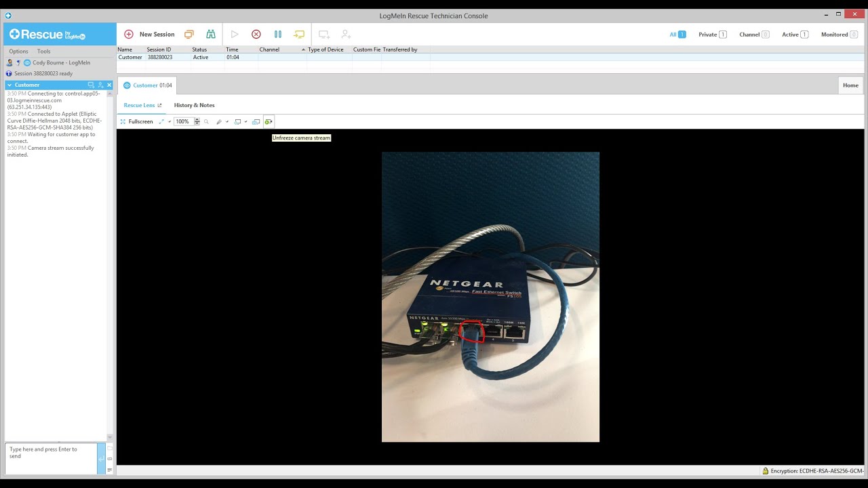Click the encryption padlock icon
Image resolution: width=868 pixels, height=488 pixels.
[766, 470]
